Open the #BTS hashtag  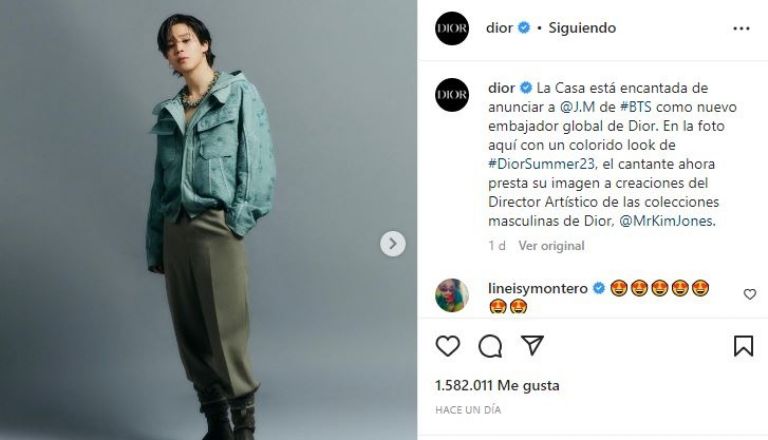pyautogui.click(x=636, y=107)
